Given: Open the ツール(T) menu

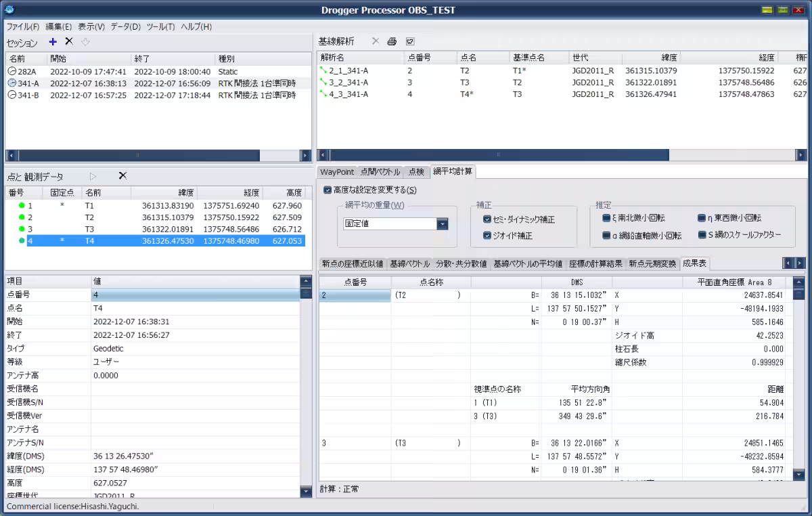Looking at the screenshot, I should point(160,26).
